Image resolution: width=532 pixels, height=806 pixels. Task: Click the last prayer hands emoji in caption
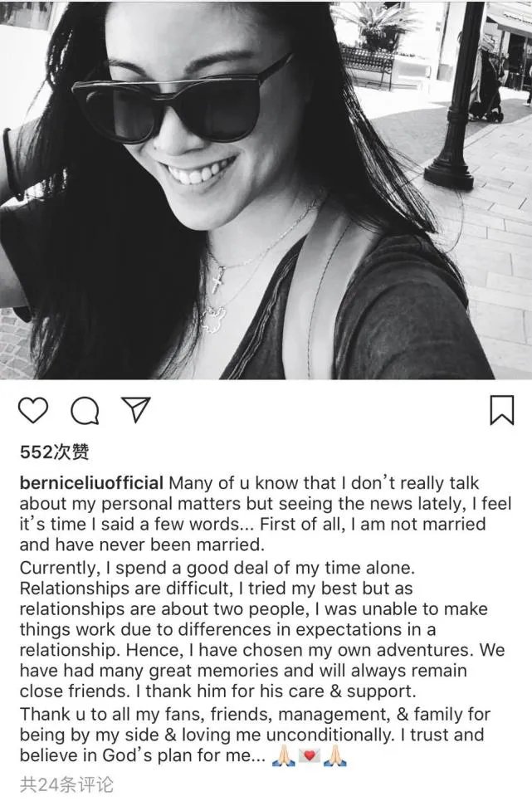pos(335,756)
